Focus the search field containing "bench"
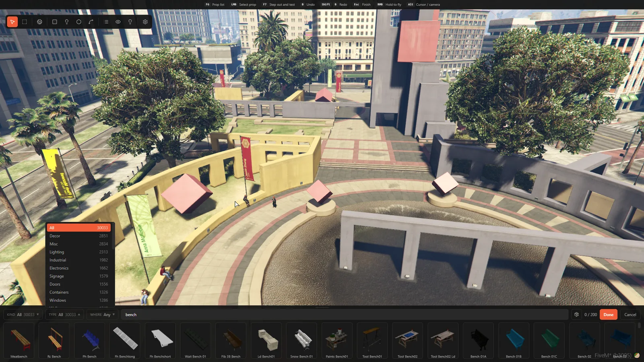Screen dimensions: 644x362 click(345, 315)
